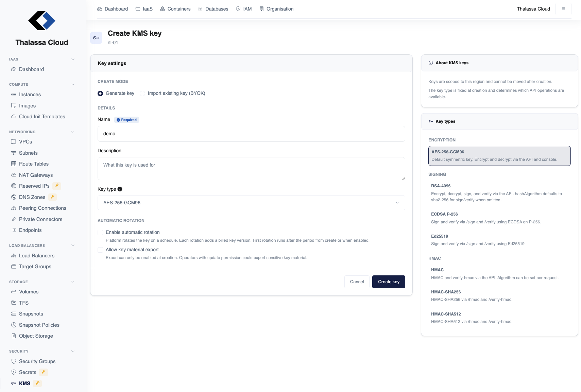Click the Name input field
Viewport: 581px width, 392px height.
pos(251,134)
